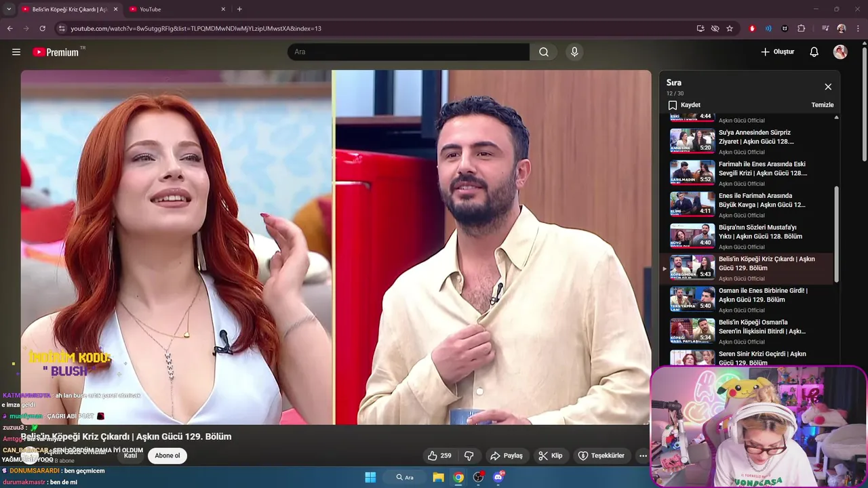The width and height of the screenshot is (868, 488).
Task: Open blue sound waves extension
Action: 768,28
